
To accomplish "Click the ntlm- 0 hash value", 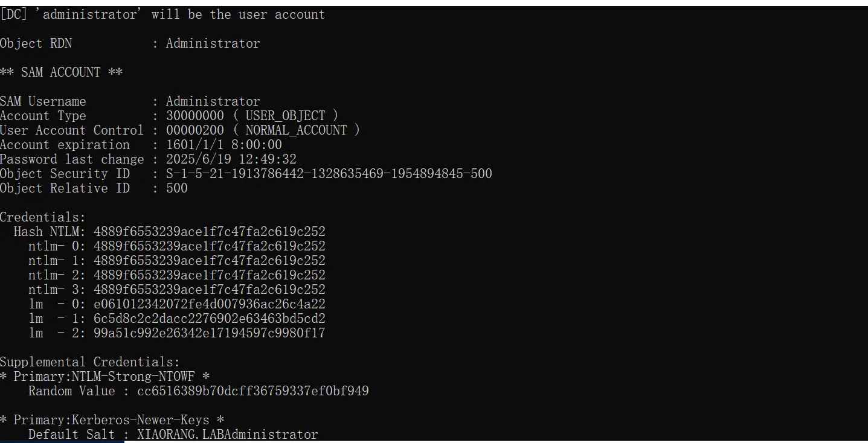I will click(x=209, y=246).
